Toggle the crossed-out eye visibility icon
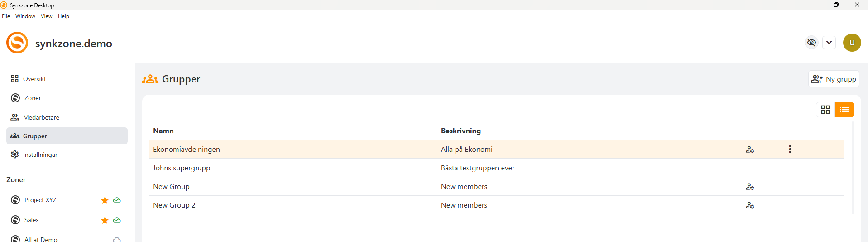This screenshot has width=868, height=242. pyautogui.click(x=811, y=43)
